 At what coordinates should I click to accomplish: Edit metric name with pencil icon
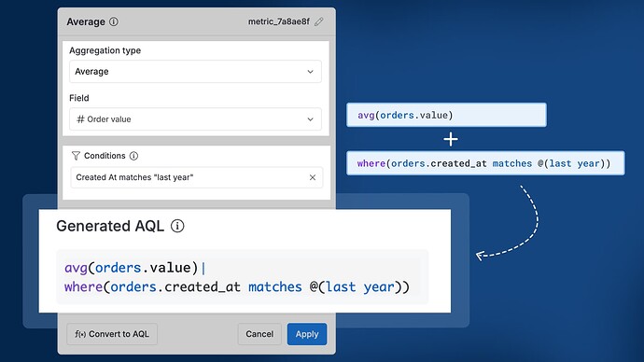tap(319, 21)
